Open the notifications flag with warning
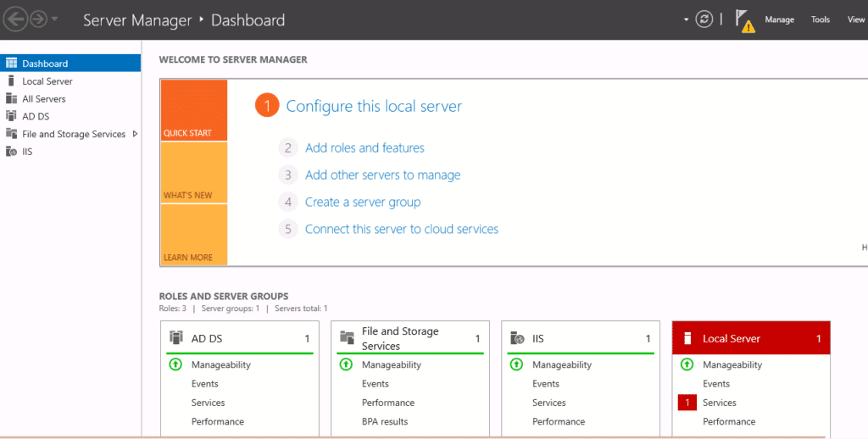Image resolution: width=868 pixels, height=439 pixels. 745,21
